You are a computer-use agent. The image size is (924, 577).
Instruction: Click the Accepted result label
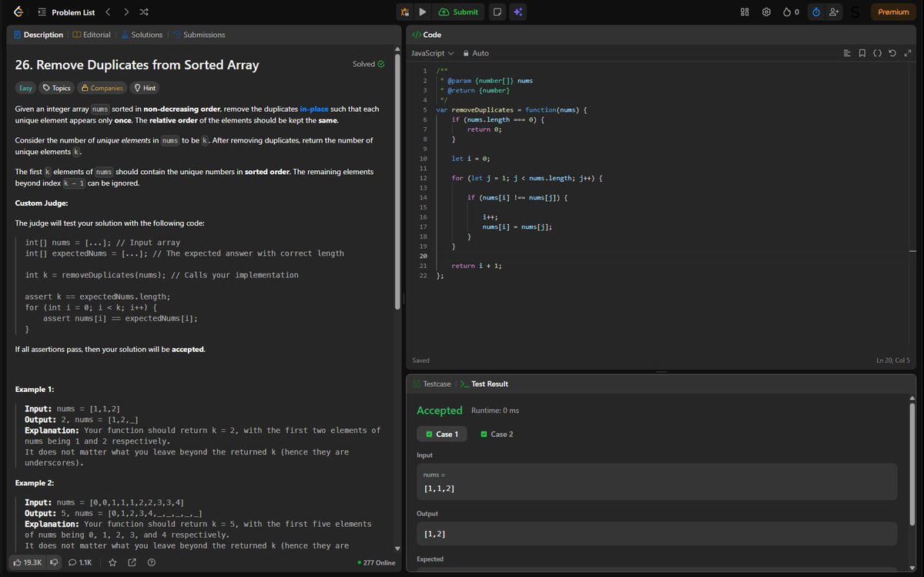pos(440,411)
